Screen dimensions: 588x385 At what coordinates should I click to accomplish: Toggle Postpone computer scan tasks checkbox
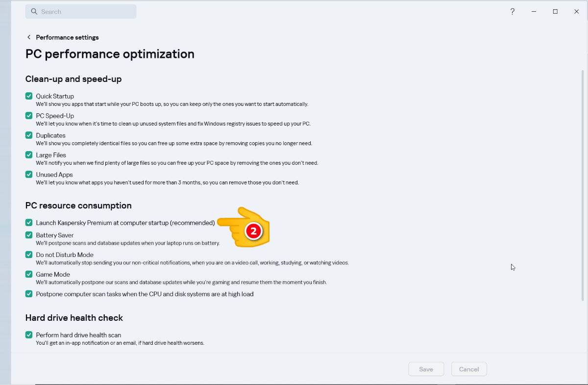click(29, 294)
